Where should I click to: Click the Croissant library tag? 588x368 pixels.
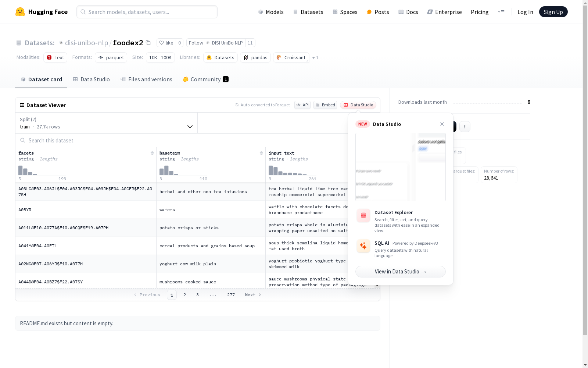[291, 57]
